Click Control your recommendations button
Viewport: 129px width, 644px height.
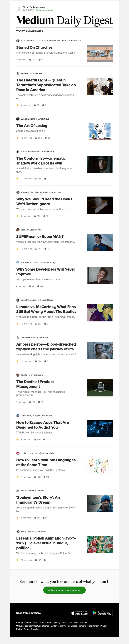(x=64, y=590)
